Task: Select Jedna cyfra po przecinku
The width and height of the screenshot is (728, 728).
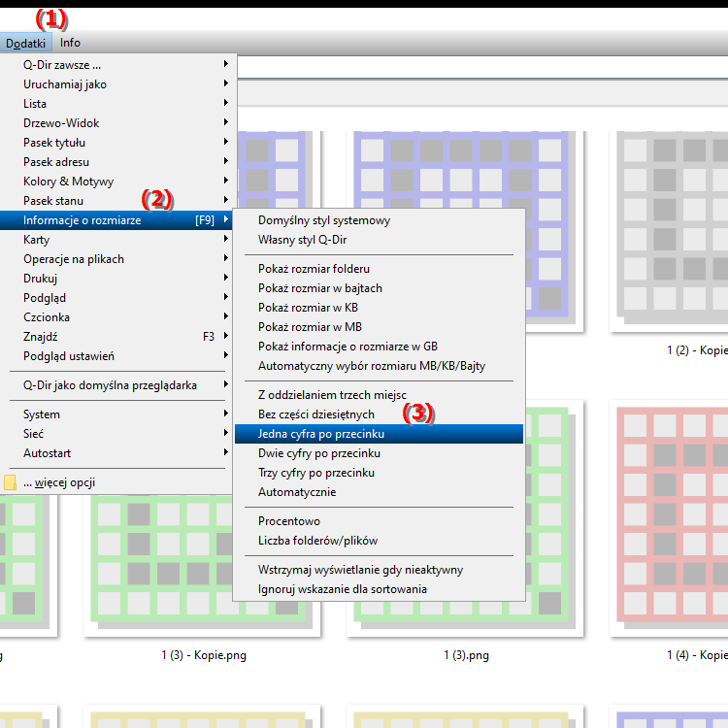Action: pyautogui.click(x=379, y=434)
